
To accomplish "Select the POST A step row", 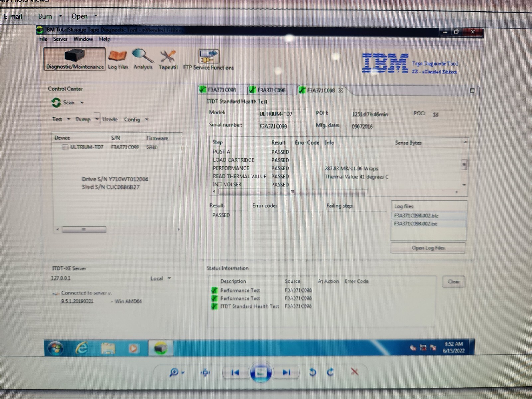I will pos(336,152).
